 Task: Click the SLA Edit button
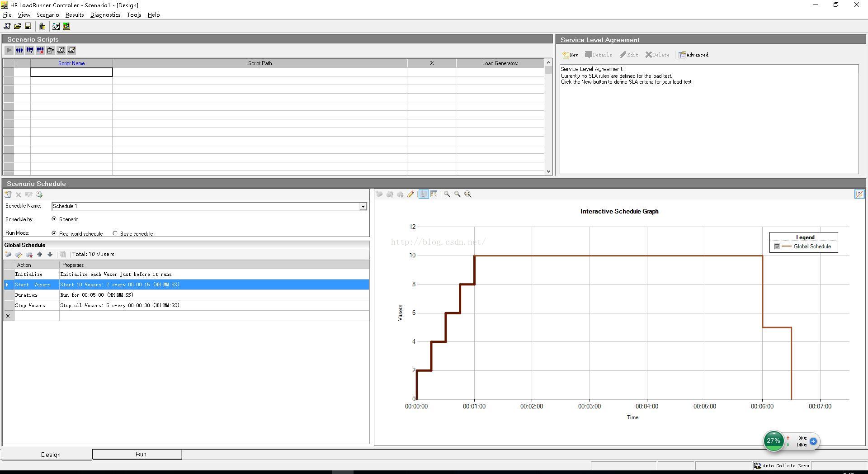pos(629,55)
